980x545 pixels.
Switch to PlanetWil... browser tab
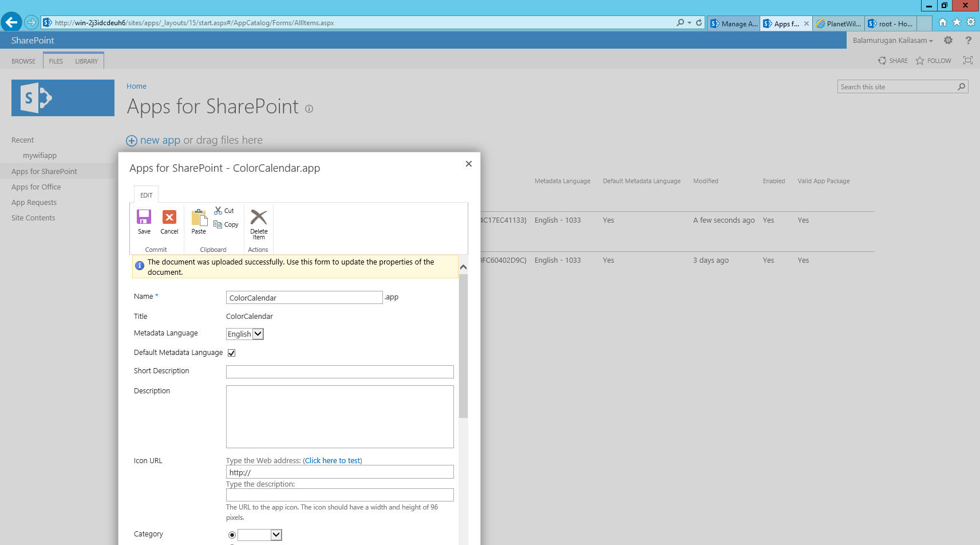click(x=839, y=23)
